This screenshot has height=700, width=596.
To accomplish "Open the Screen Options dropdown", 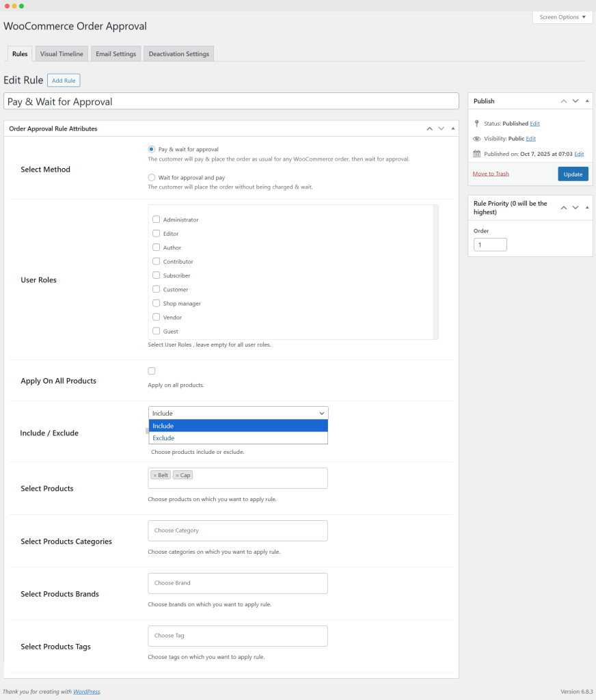I will tap(563, 17).
